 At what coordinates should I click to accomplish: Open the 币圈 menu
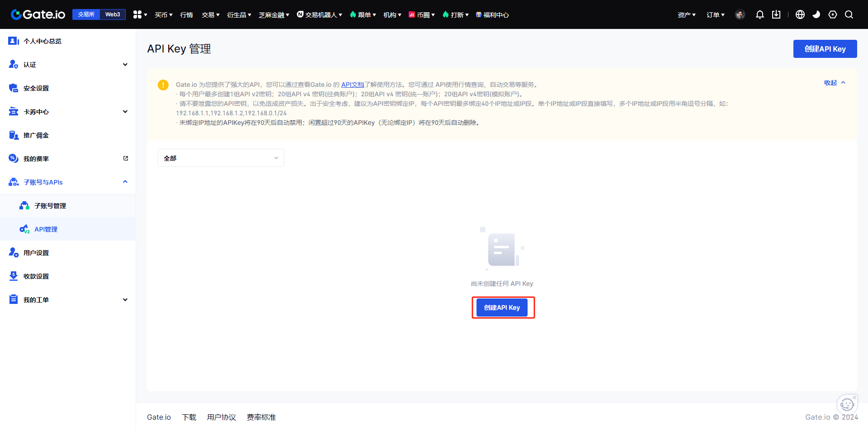click(x=422, y=15)
